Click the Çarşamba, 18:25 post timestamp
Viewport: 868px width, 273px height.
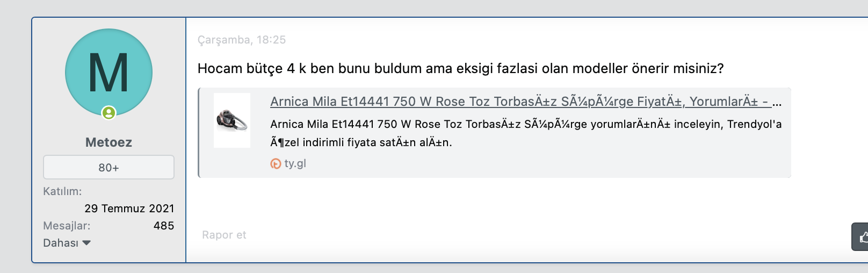click(x=242, y=40)
